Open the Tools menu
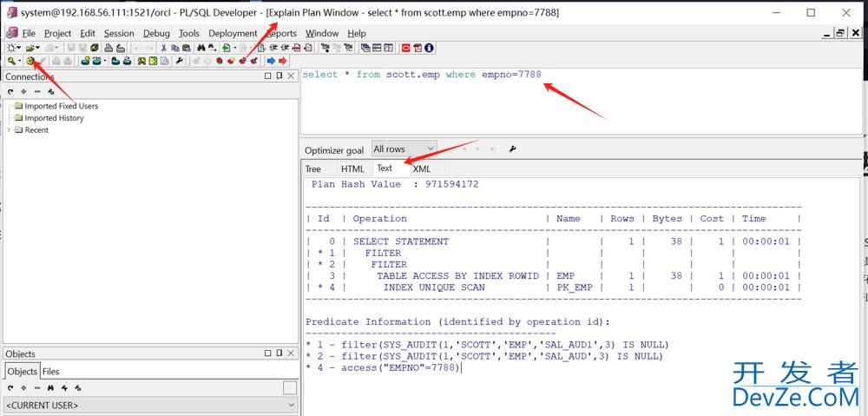The image size is (868, 416). [188, 33]
